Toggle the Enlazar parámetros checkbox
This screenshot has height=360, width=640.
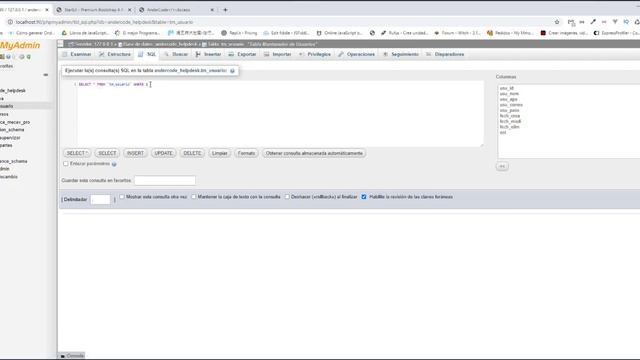pos(66,164)
